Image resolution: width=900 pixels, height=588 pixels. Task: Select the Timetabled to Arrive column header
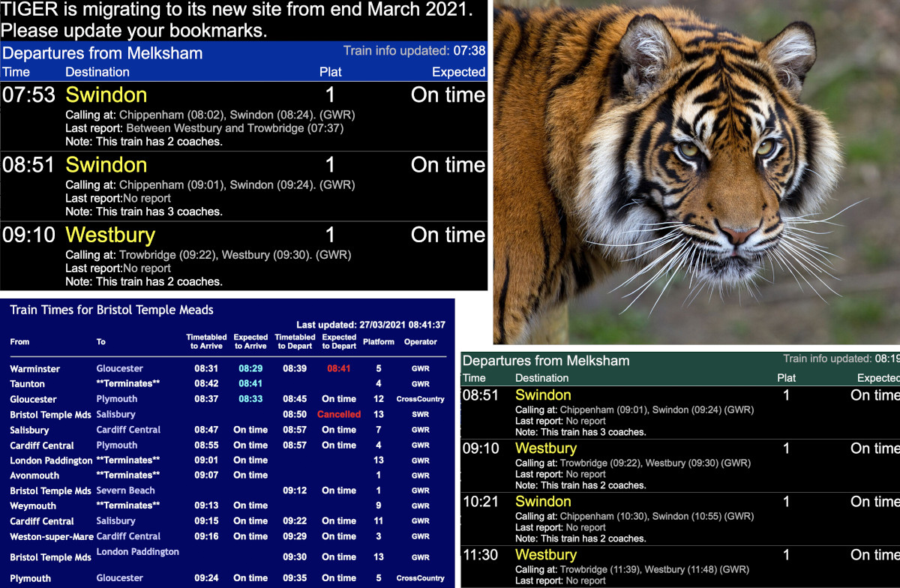[x=206, y=342]
